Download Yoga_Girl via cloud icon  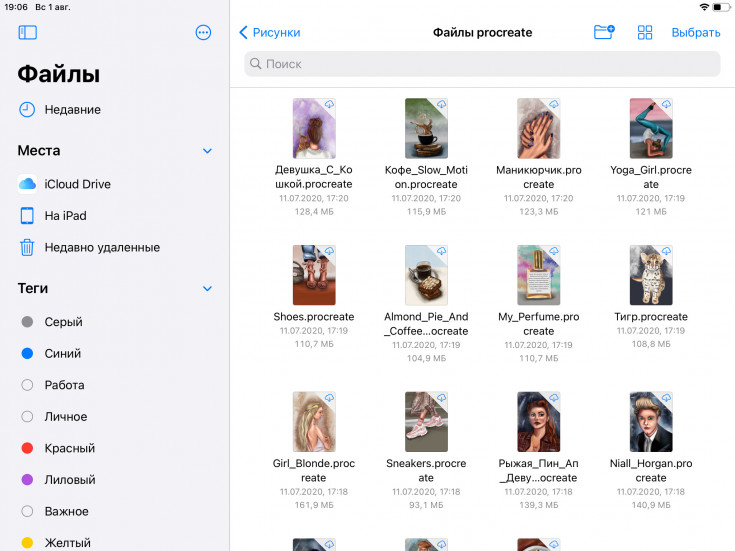(667, 104)
